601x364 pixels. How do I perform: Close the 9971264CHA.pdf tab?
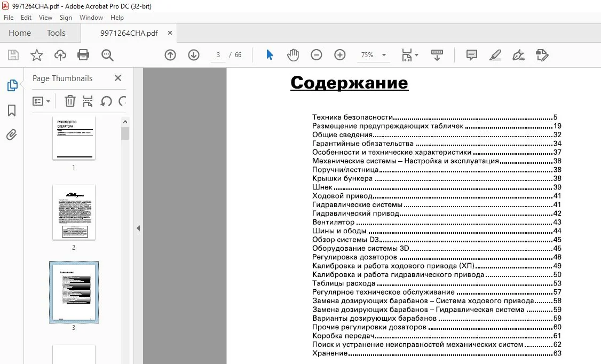point(170,33)
